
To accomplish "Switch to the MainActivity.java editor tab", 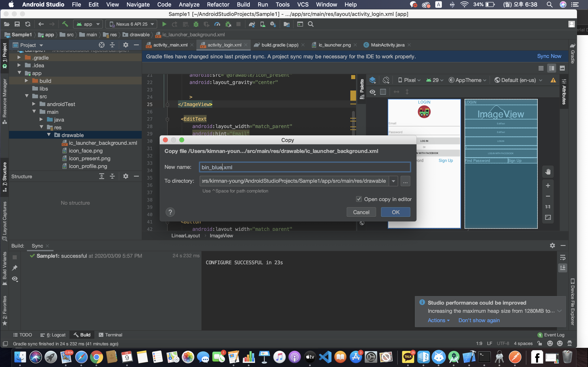I will 387,45.
